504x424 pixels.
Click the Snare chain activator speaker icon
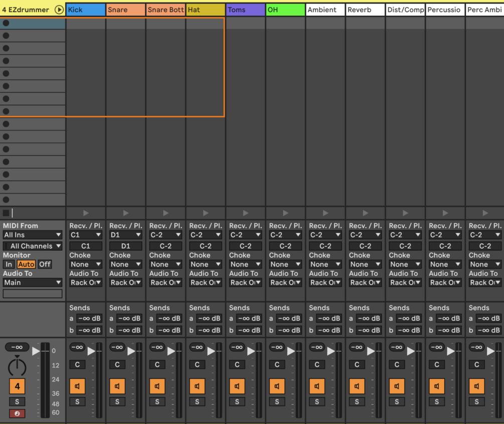click(117, 386)
